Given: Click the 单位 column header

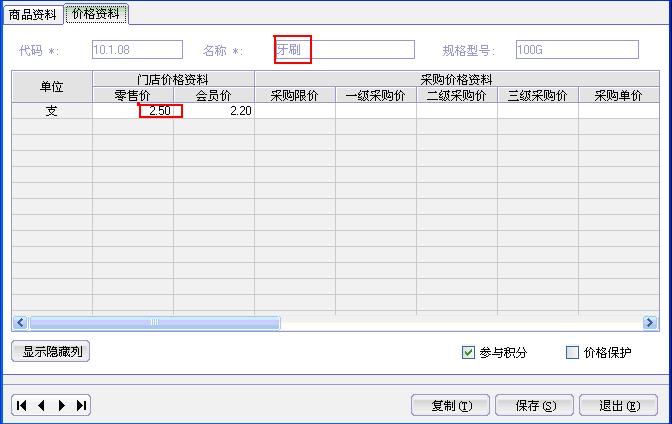Looking at the screenshot, I should pyautogui.click(x=52, y=87).
